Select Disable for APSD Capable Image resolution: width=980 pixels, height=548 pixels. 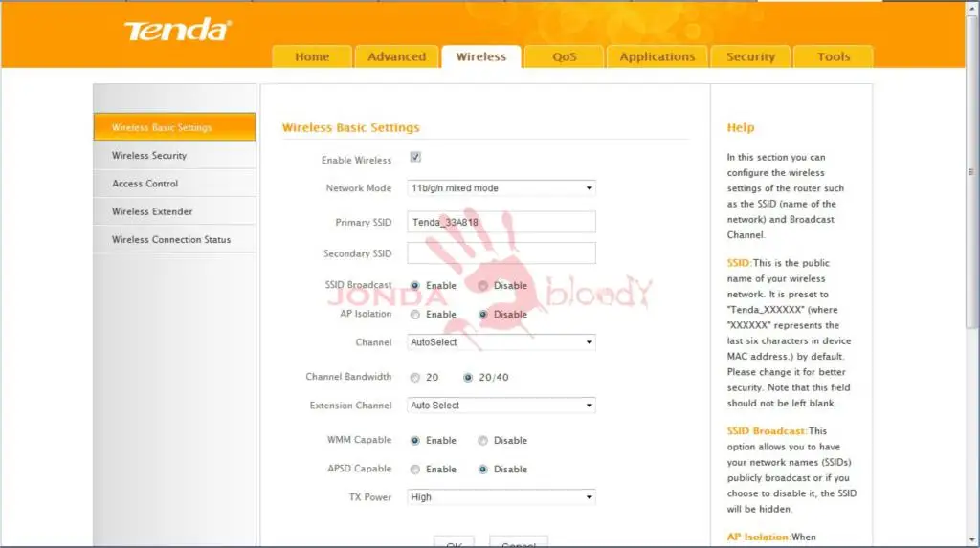[482, 470]
